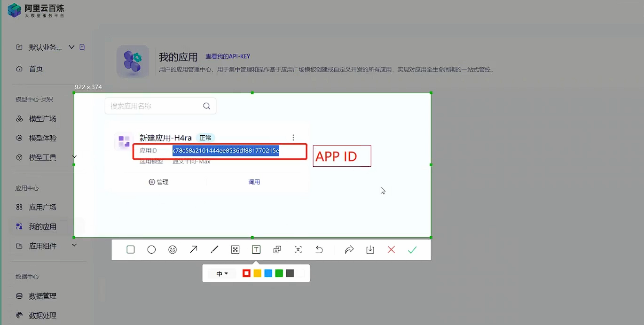The image size is (644, 325).
Task: Select the ellipse annotation tool
Action: pos(151,250)
